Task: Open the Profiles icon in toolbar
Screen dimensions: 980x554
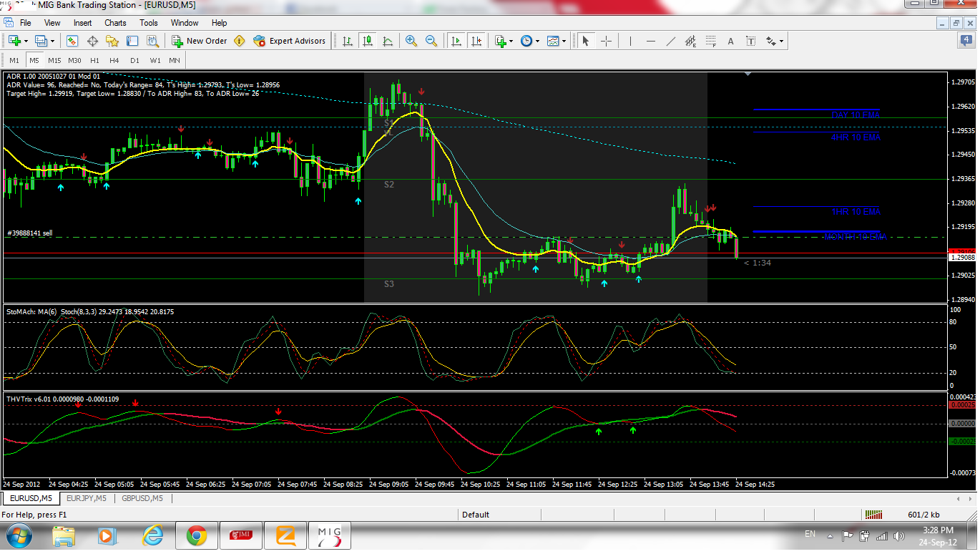Action: click(x=41, y=41)
